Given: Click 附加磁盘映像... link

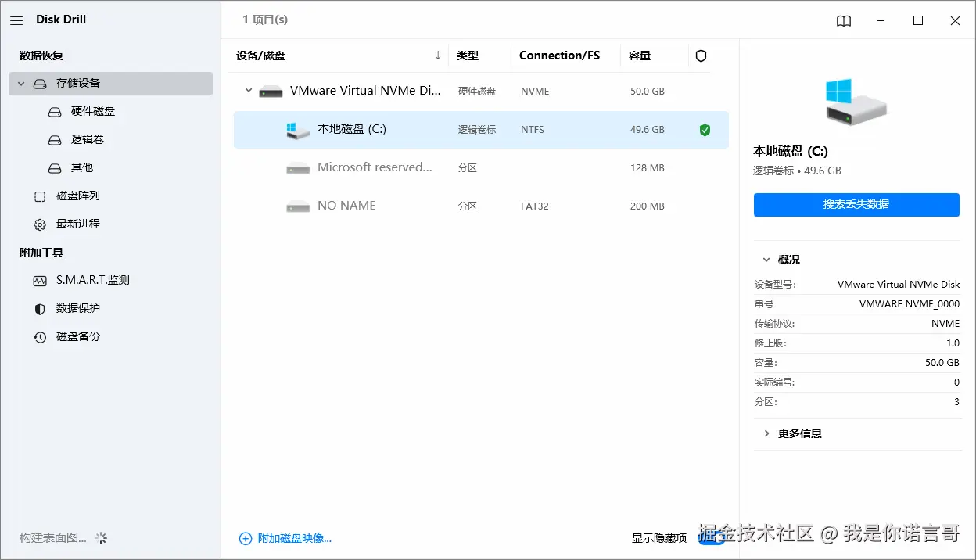Looking at the screenshot, I should (295, 539).
